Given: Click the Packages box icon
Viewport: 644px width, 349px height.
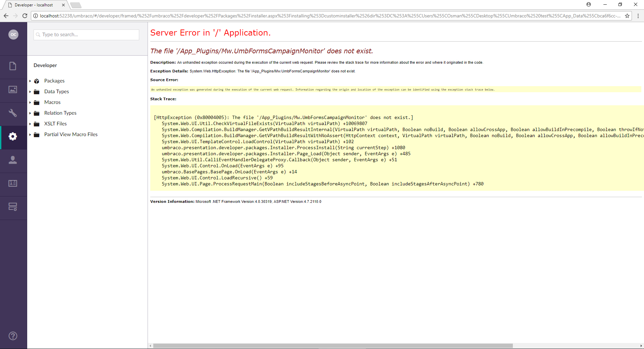Looking at the screenshot, I should click(x=37, y=81).
